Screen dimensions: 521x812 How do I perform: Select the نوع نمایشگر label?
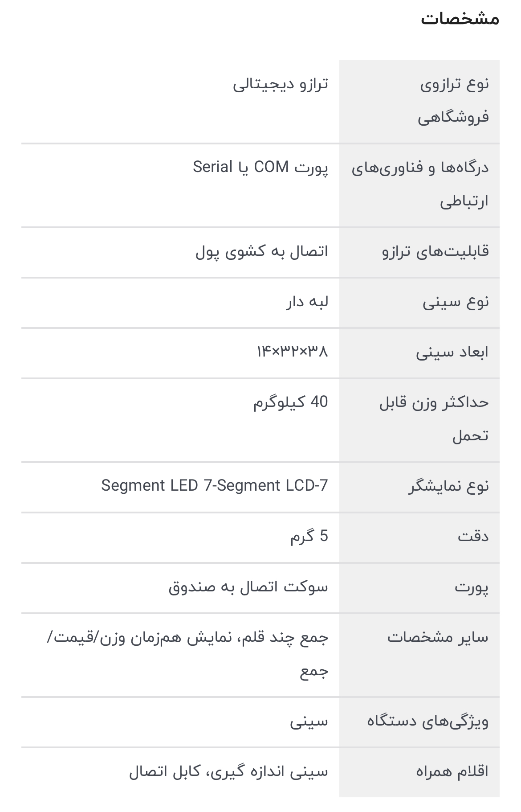coord(449,486)
